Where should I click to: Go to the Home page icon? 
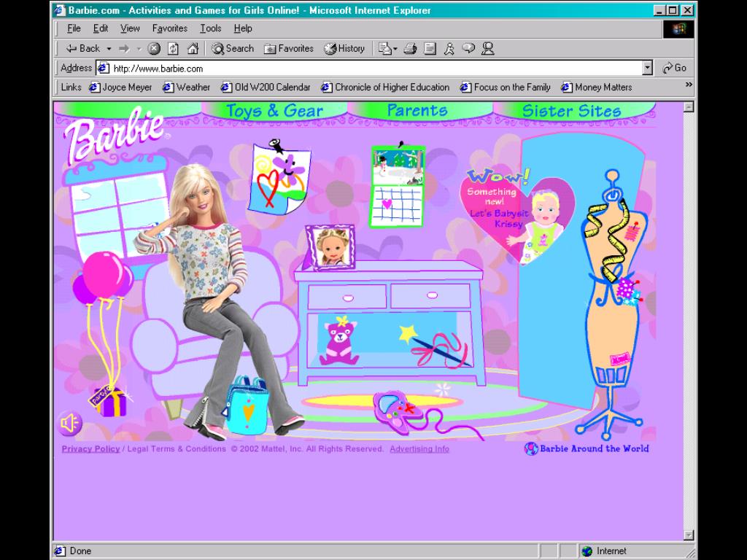[x=193, y=48]
